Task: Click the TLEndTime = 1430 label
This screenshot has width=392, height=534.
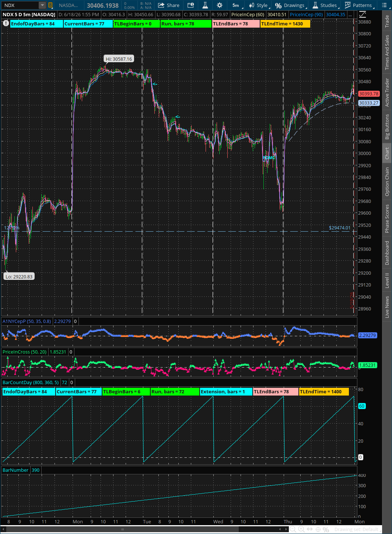Action: [285, 24]
